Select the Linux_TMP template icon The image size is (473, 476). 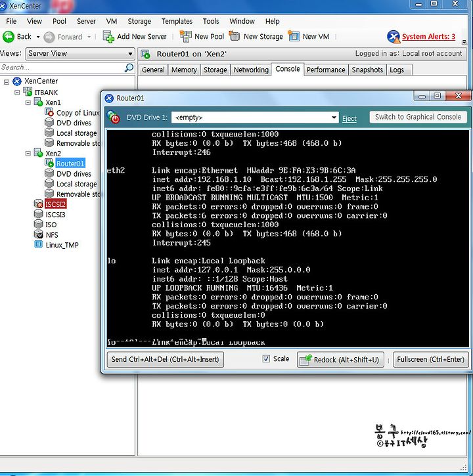coord(39,244)
